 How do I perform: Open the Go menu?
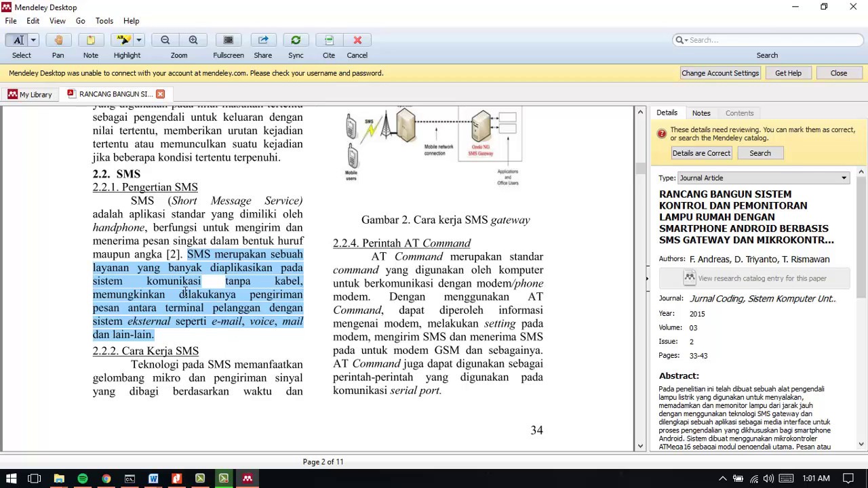81,21
